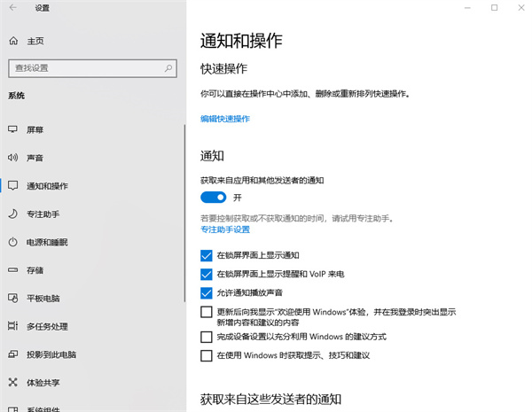
Task: Check 更新后向我显示"欢迎使用 Windows"体验 option
Action: click(x=207, y=312)
